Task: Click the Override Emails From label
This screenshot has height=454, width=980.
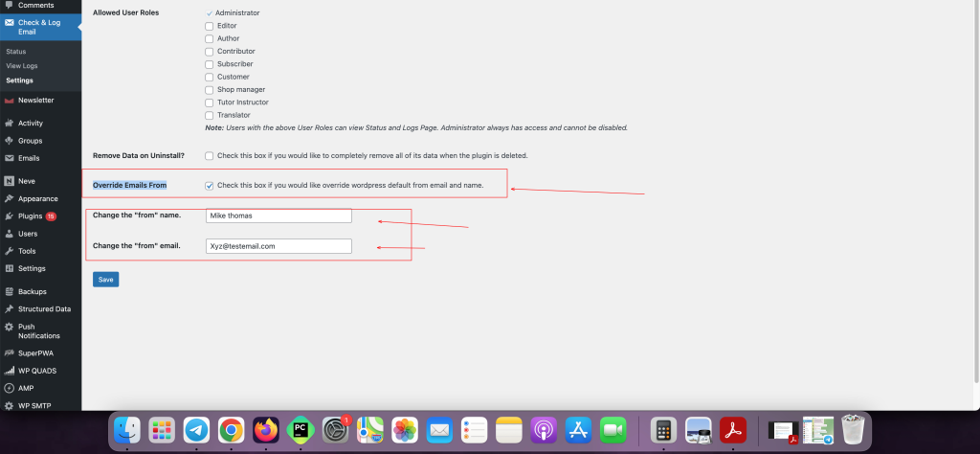Action: [129, 185]
